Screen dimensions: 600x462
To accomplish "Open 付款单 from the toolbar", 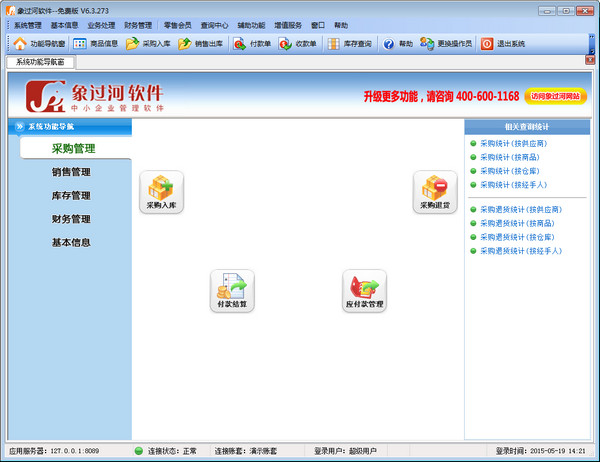I will point(252,44).
